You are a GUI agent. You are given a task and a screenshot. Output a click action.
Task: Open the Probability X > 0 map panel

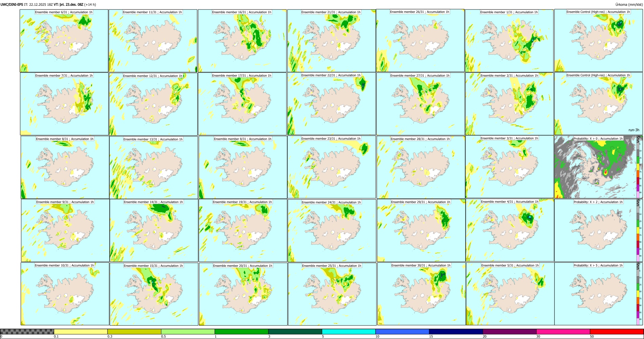599,167
